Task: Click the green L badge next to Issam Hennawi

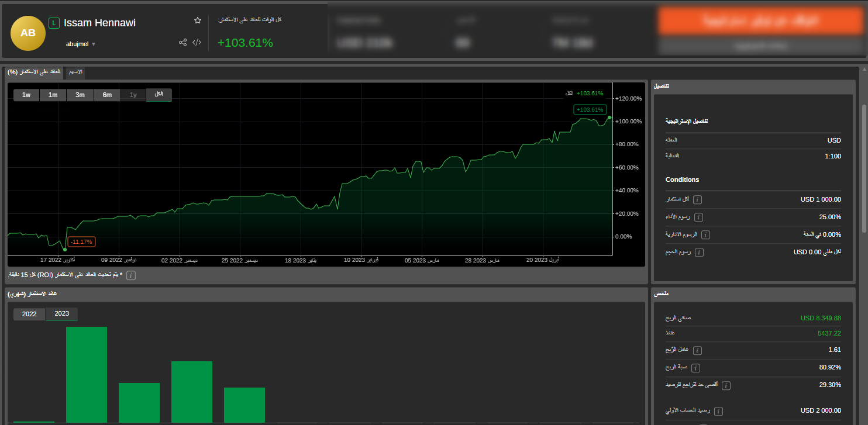Action: (x=54, y=23)
